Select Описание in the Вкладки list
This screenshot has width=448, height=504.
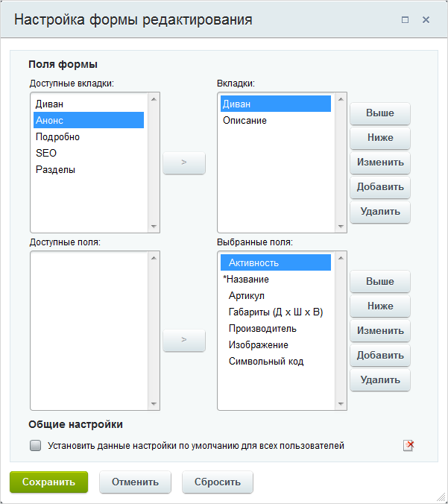(x=276, y=120)
